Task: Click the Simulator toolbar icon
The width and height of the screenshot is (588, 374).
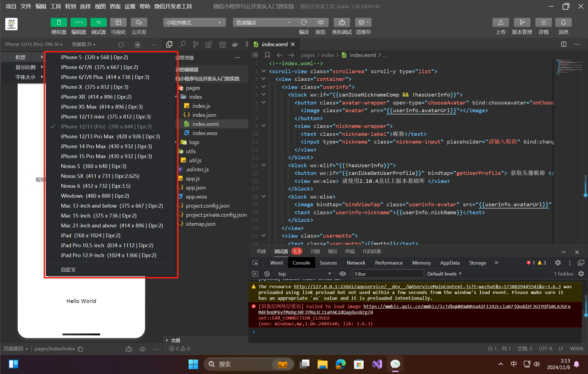Action: 59,23
